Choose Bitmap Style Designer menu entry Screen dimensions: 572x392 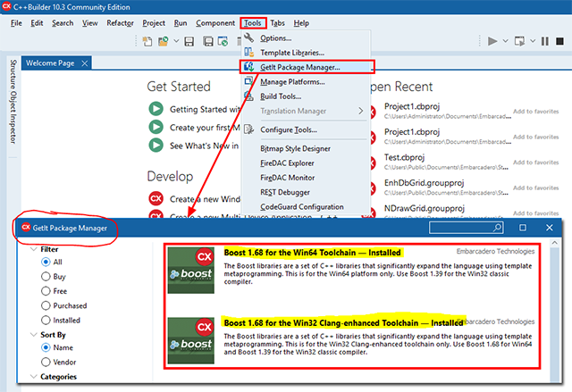click(306, 148)
